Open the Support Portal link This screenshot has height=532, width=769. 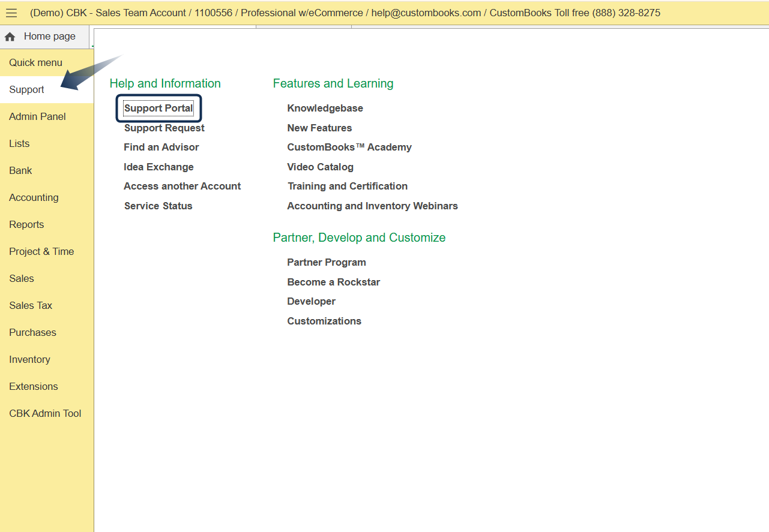pos(158,109)
